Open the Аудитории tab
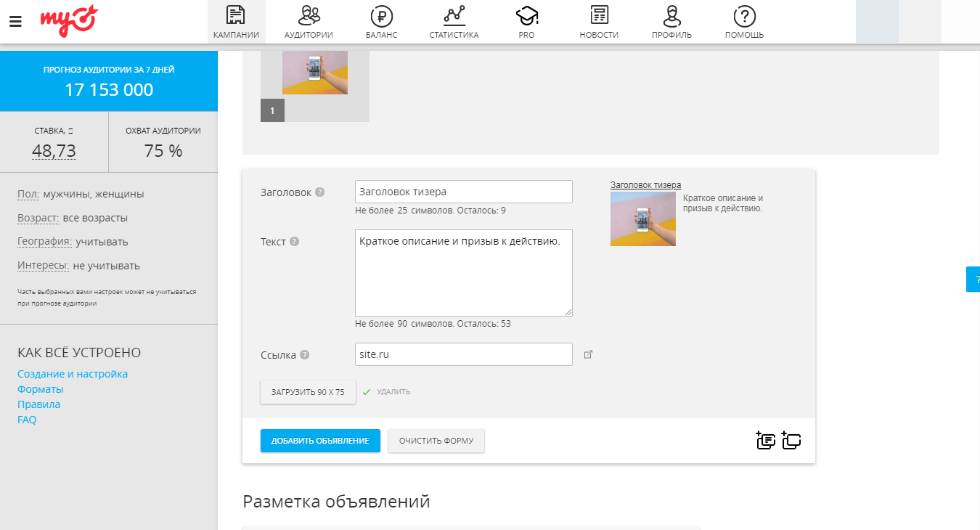Viewport: 980px width, 530px height. [x=309, y=22]
